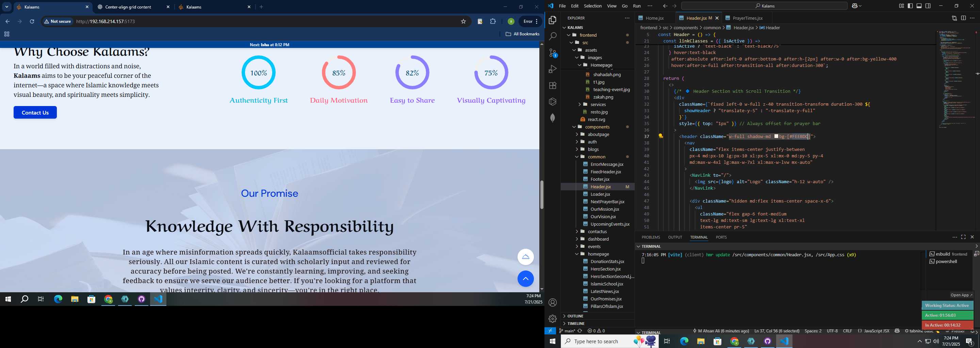Switch to the PORTS panel tab

(x=721, y=237)
